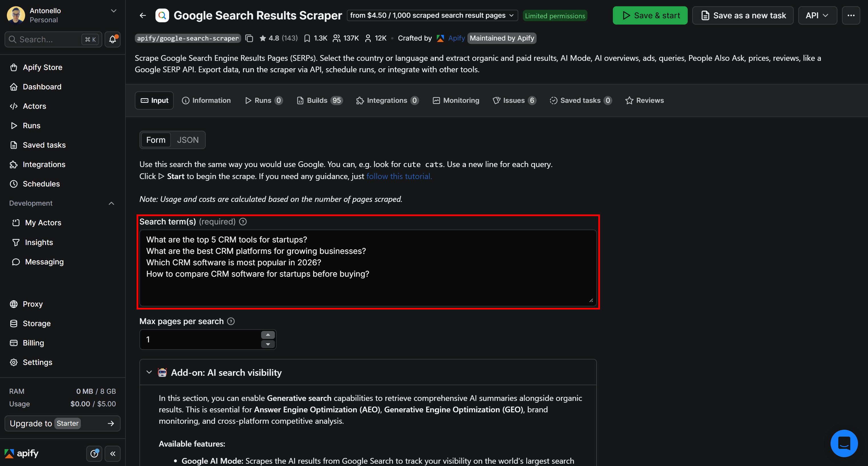Click the help icon next to Max pages per search

[231, 321]
